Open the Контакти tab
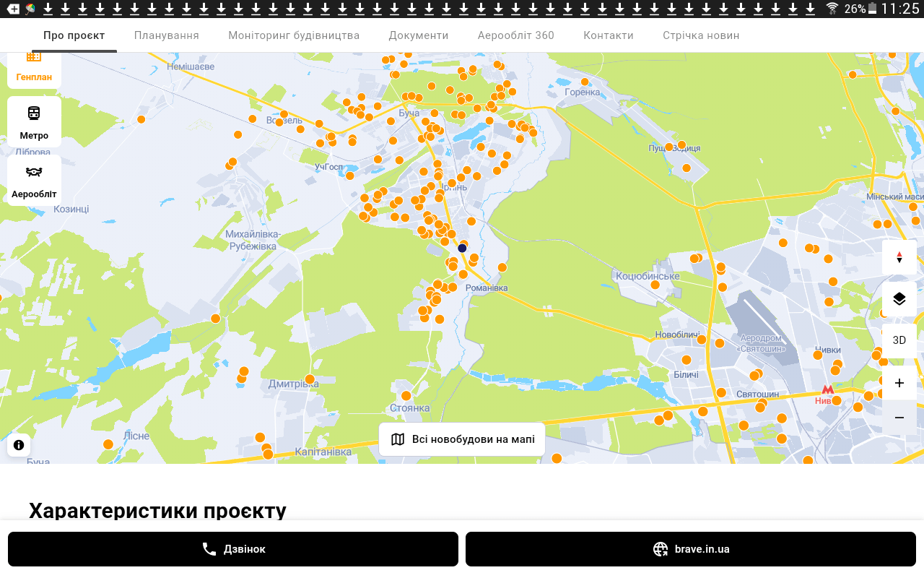 (x=609, y=35)
